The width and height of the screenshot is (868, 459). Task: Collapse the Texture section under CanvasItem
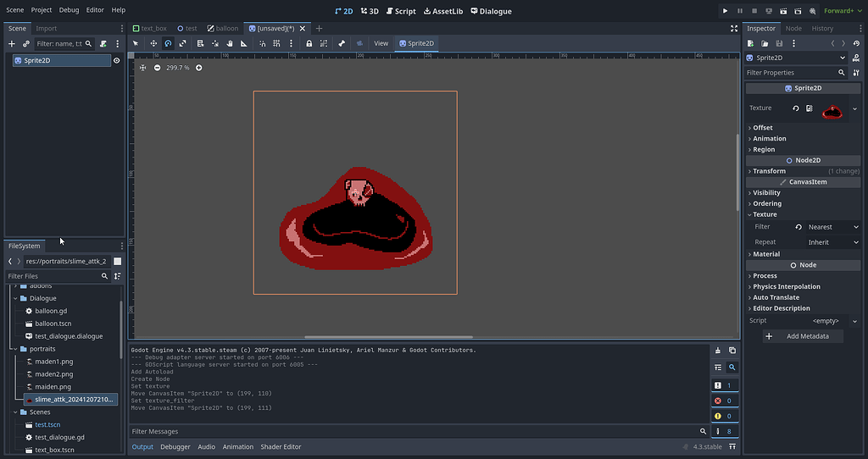point(765,214)
